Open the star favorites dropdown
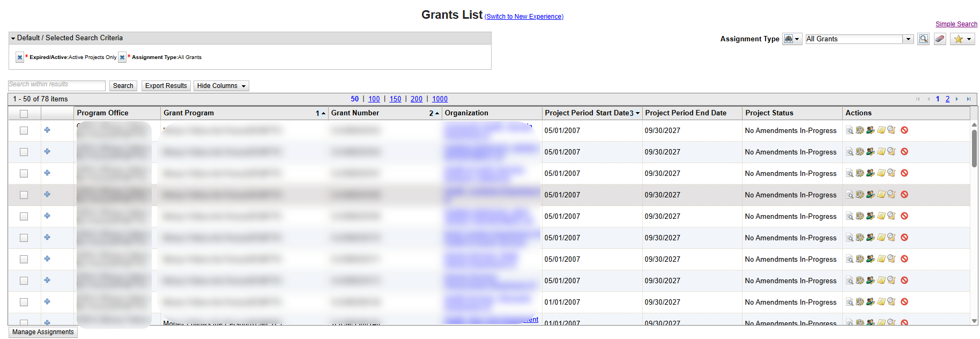980x339 pixels. point(962,39)
